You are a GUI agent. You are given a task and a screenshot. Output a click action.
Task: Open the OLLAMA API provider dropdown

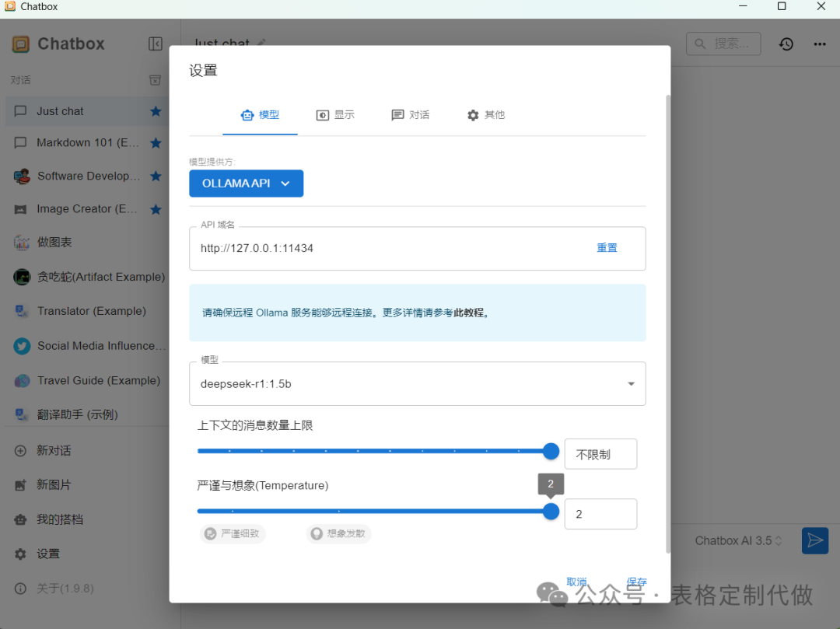click(247, 183)
